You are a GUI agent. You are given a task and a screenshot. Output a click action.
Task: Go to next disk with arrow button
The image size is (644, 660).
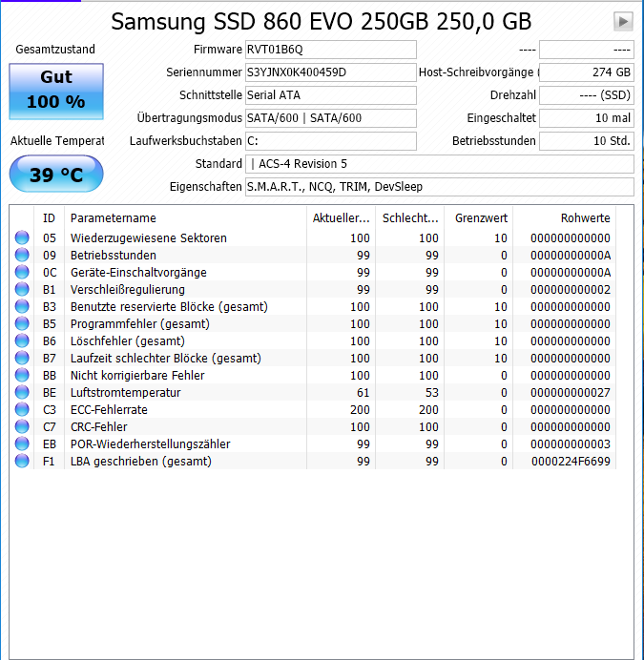pyautogui.click(x=623, y=21)
